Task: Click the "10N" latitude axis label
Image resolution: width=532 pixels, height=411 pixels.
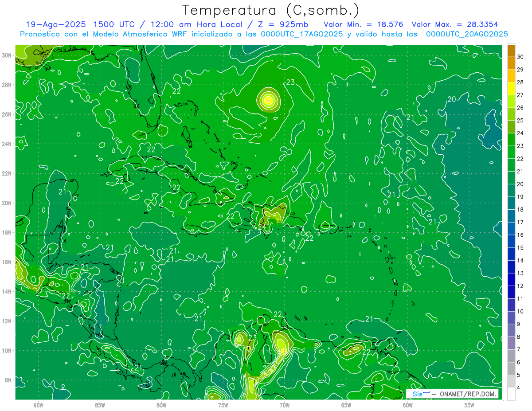Action: click(8, 351)
